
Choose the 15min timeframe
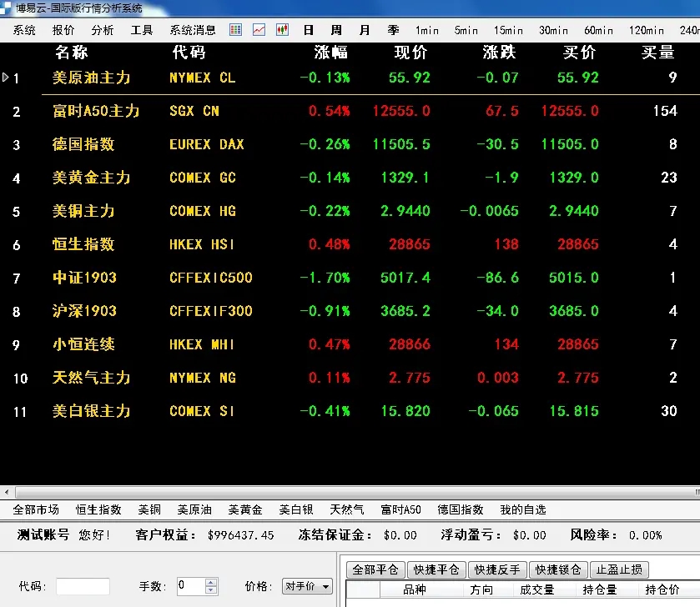508,30
